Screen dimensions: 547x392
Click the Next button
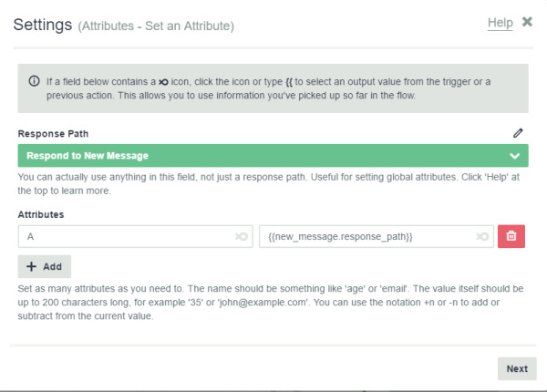(x=517, y=368)
